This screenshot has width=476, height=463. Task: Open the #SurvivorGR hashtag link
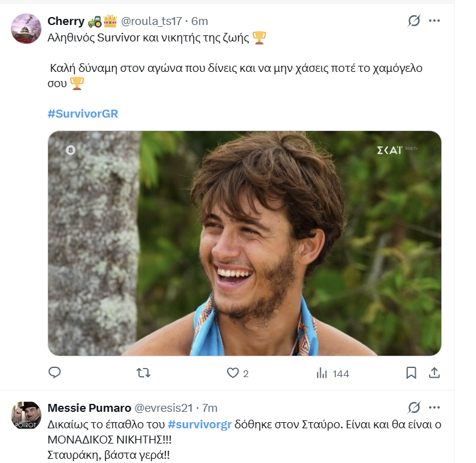tap(83, 114)
